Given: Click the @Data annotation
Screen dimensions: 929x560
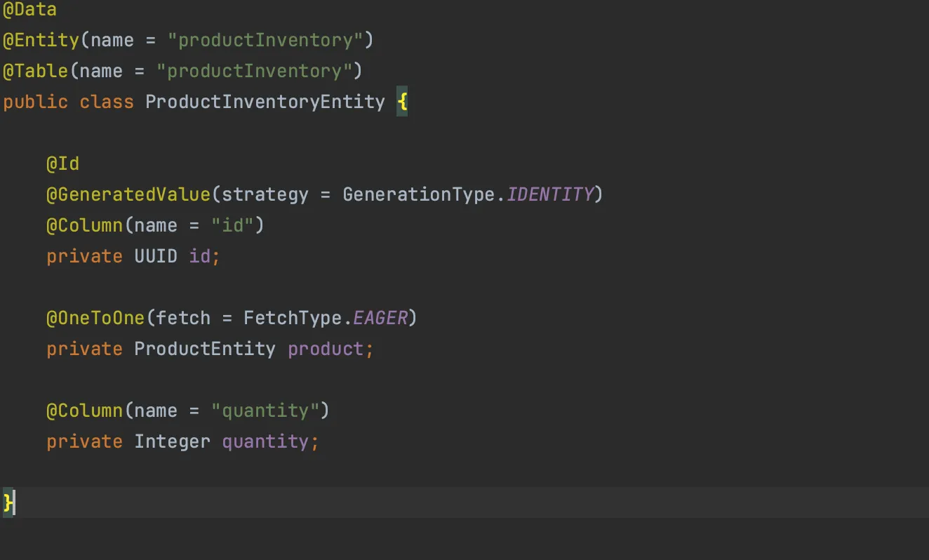Looking at the screenshot, I should tap(29, 9).
